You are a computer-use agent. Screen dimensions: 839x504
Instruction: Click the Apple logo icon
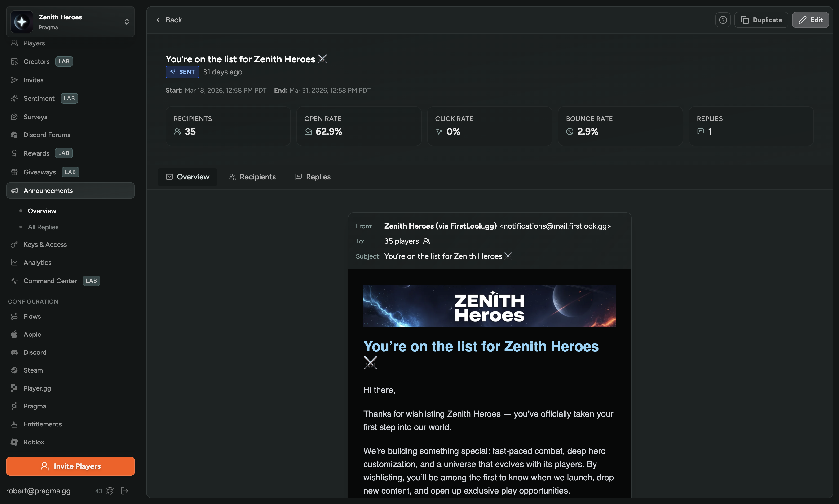14,334
